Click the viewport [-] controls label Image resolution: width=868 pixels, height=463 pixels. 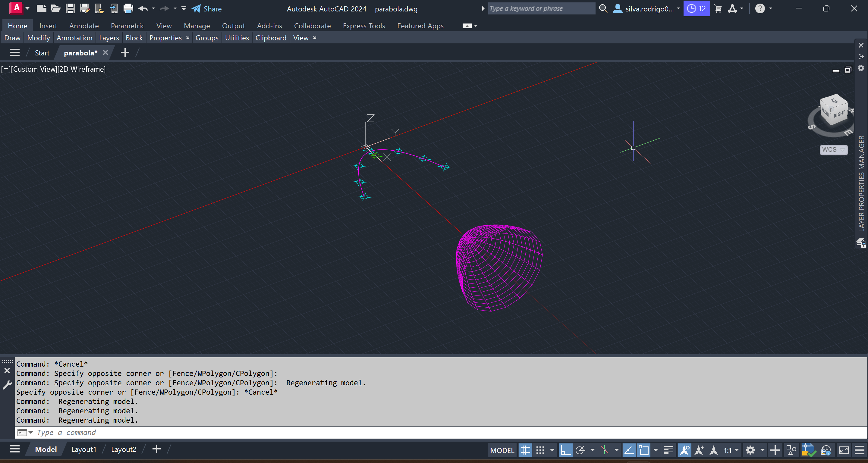(5, 69)
